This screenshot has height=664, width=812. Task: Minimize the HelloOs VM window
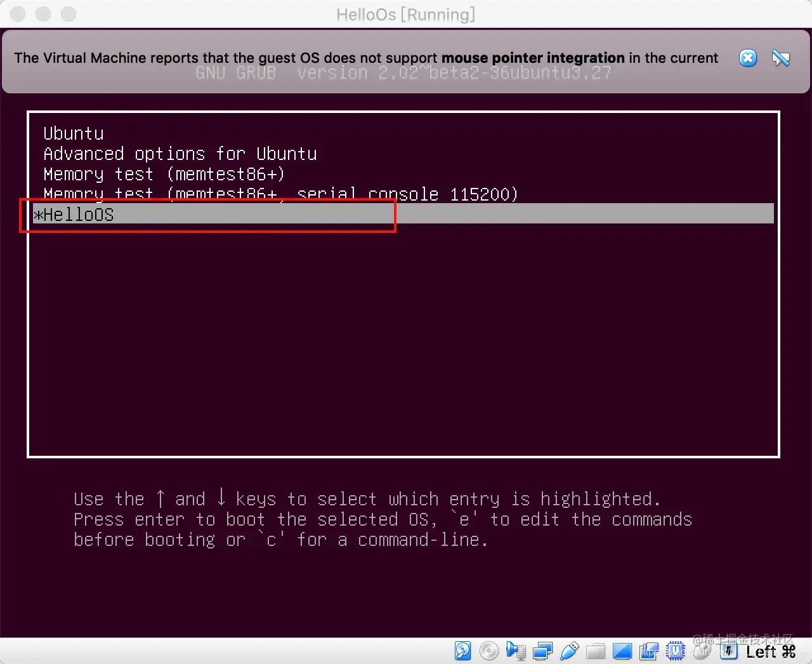point(43,14)
